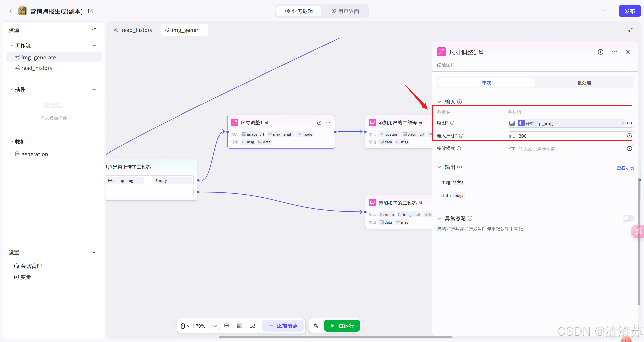Click the edit project name pencil icon

(90, 11)
